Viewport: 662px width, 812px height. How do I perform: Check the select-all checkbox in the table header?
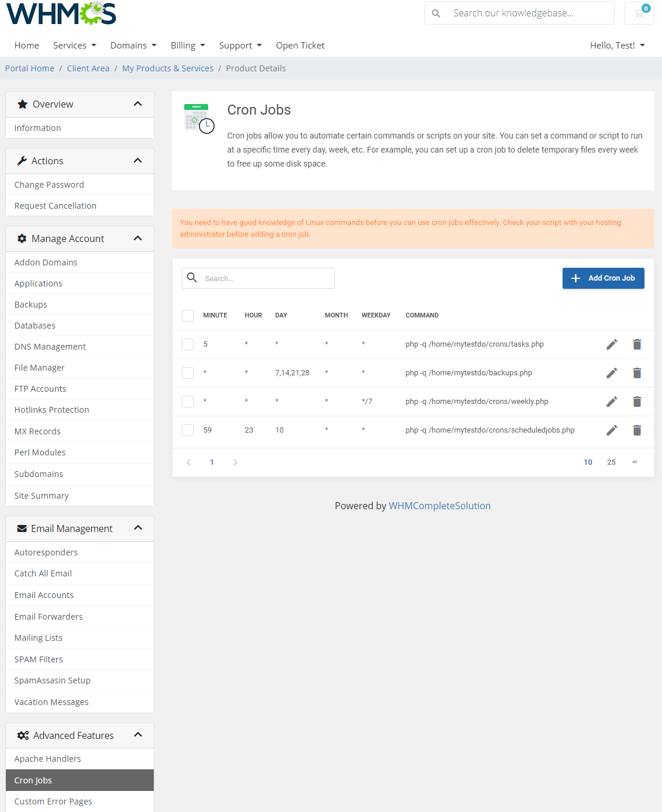(188, 315)
